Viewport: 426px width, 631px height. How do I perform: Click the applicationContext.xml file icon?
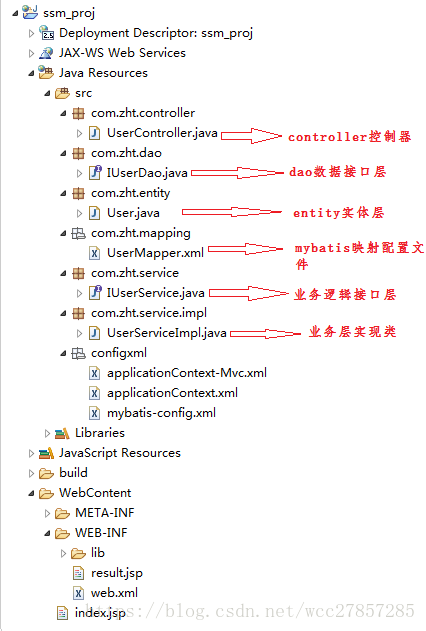[94, 393]
